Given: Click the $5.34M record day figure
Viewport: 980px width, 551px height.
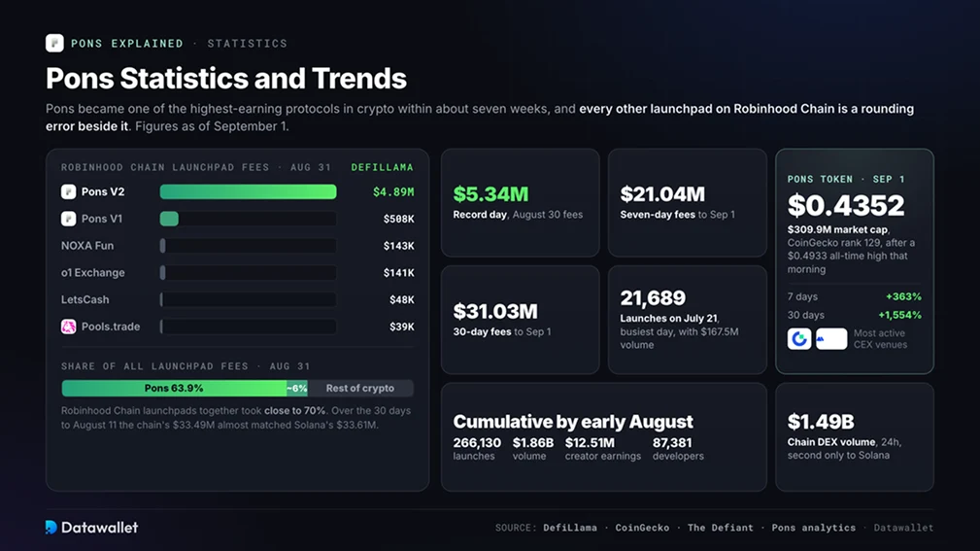Looking at the screenshot, I should click(490, 194).
